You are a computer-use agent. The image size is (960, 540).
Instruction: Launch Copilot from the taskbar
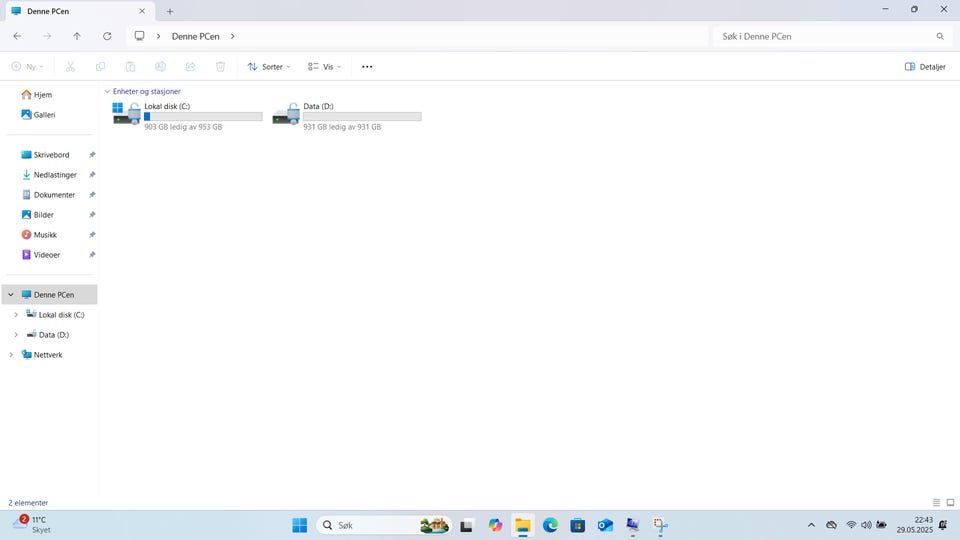495,525
